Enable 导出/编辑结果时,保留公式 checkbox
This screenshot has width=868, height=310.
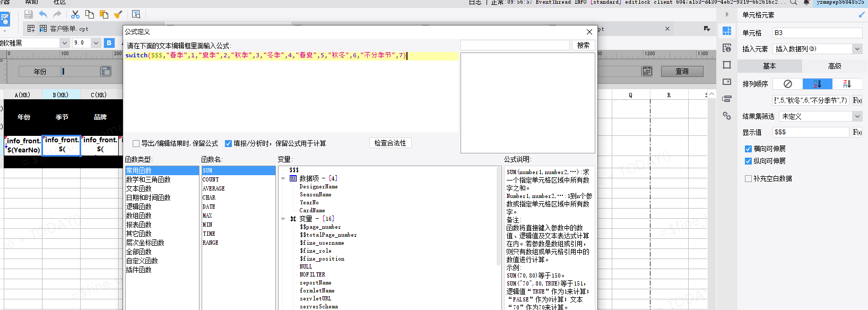(136, 143)
